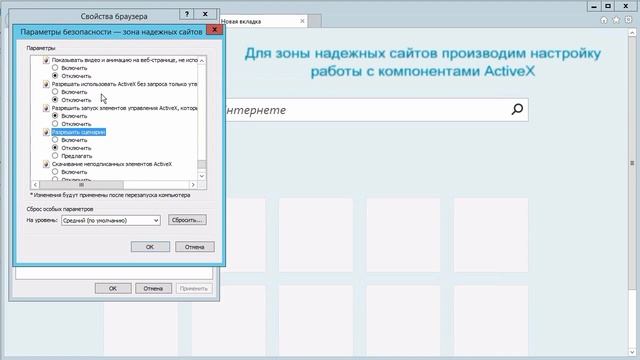Open a new blank tab button
The image size is (640, 360).
[x=314, y=21]
